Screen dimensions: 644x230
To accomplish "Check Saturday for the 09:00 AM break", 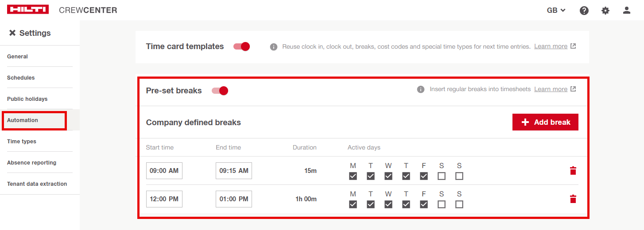I will [x=442, y=176].
